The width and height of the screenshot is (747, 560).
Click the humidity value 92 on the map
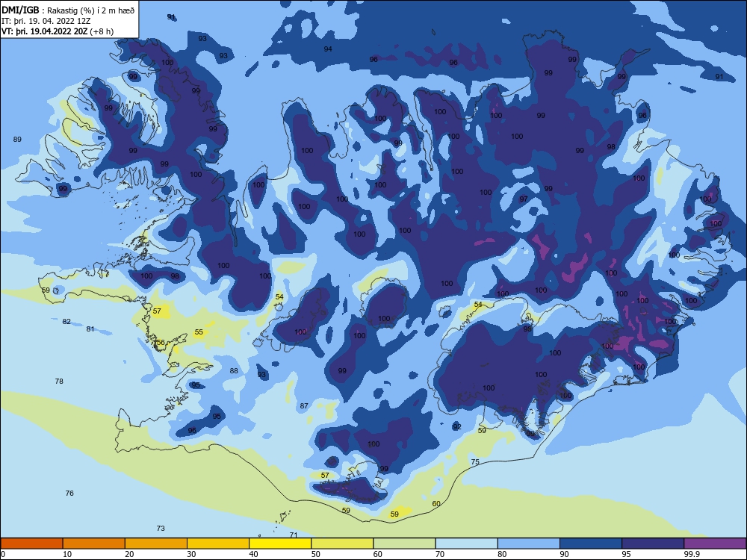(x=457, y=426)
